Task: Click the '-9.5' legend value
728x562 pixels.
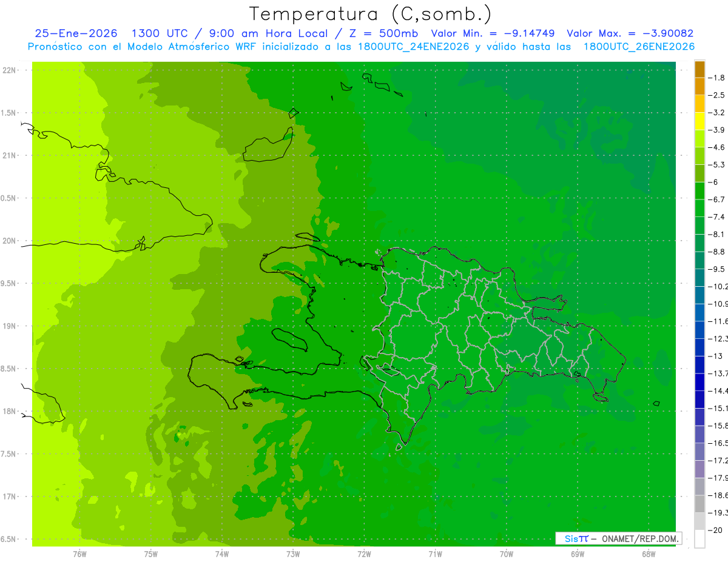Action: click(x=716, y=269)
